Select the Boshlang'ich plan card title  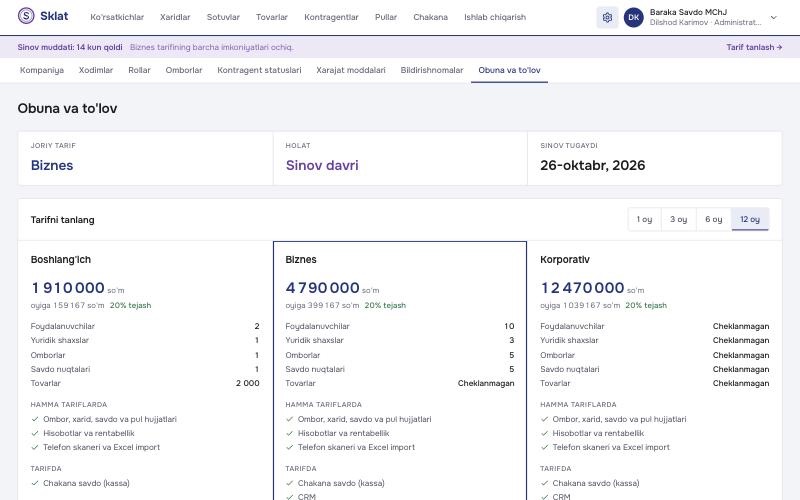(61, 259)
